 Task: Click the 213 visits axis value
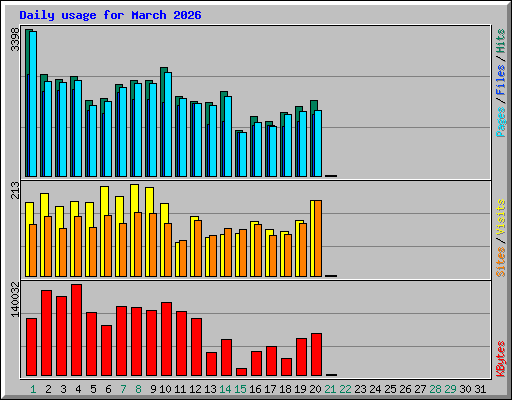(15, 190)
